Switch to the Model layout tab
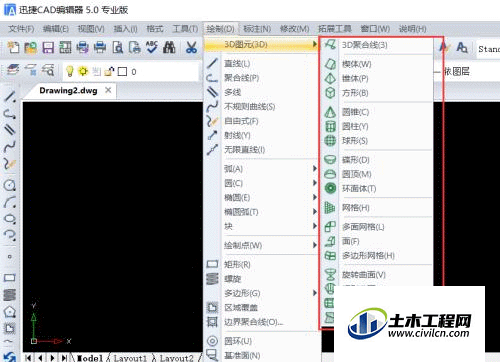Screen dimensions: 500x362 coord(90,358)
